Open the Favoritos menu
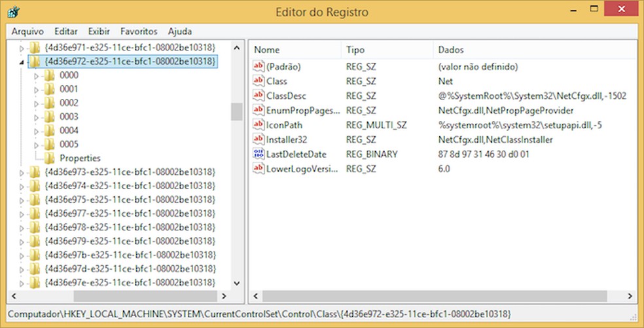 pyautogui.click(x=139, y=31)
